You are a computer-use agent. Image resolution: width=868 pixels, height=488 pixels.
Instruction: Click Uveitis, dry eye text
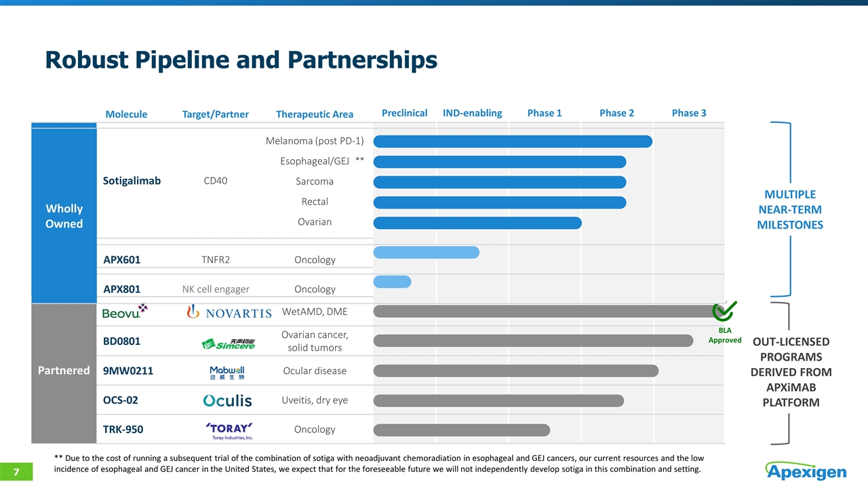click(x=315, y=401)
